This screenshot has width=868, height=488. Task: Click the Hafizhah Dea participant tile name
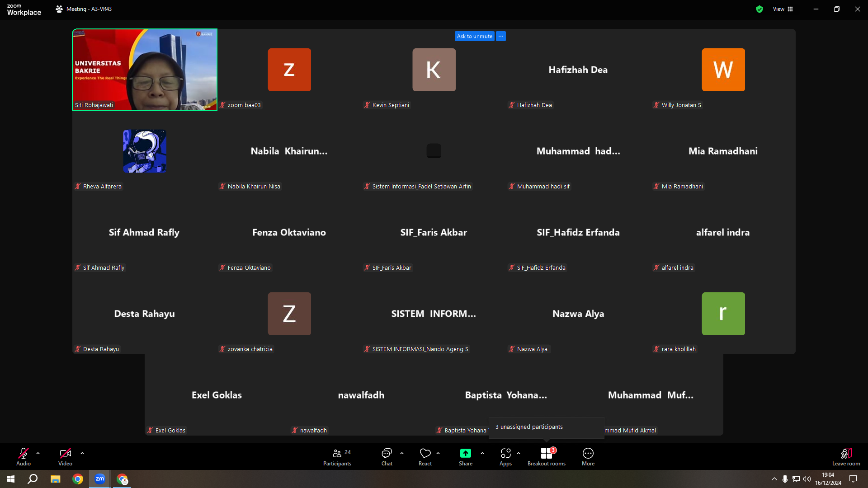point(578,70)
